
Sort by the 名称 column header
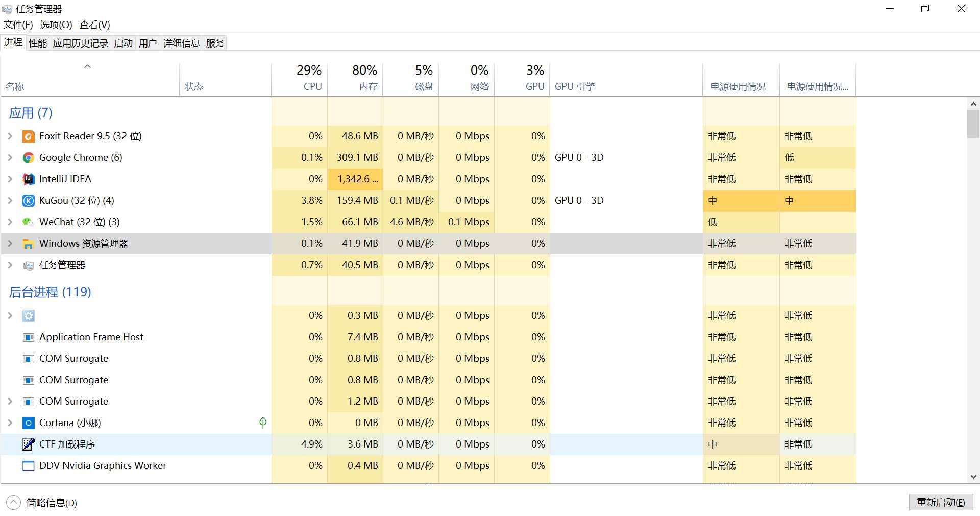coord(90,79)
